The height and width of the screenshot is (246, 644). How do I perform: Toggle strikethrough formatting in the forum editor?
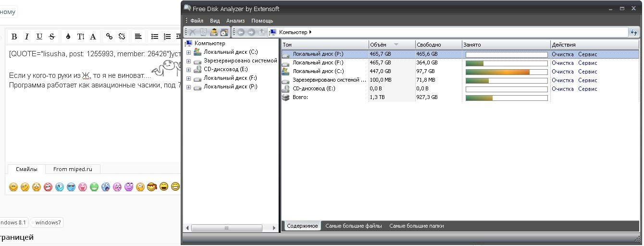pyautogui.click(x=52, y=37)
